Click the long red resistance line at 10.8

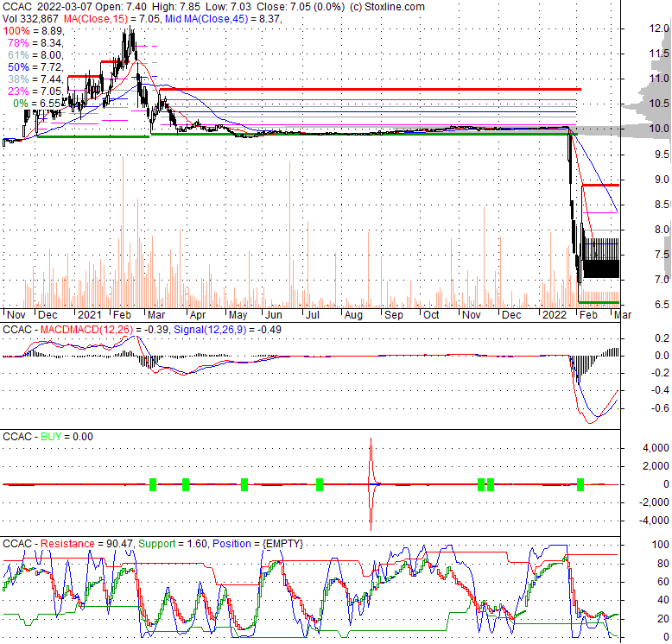click(x=371, y=89)
